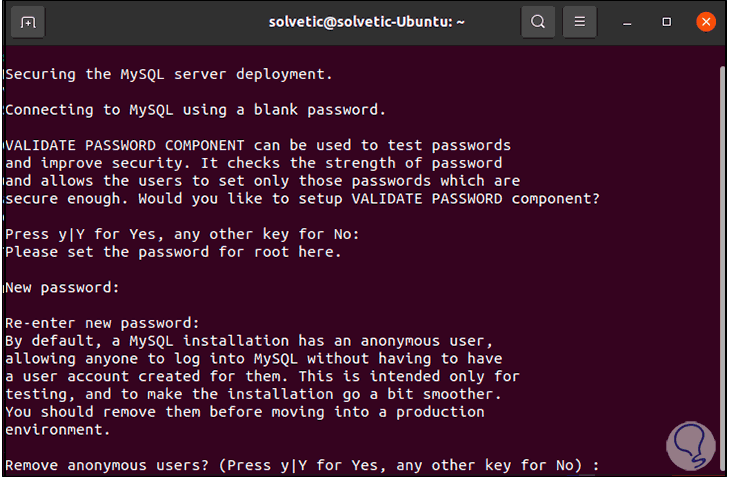
Task: Open the terminal hamburger menu
Action: [x=579, y=22]
